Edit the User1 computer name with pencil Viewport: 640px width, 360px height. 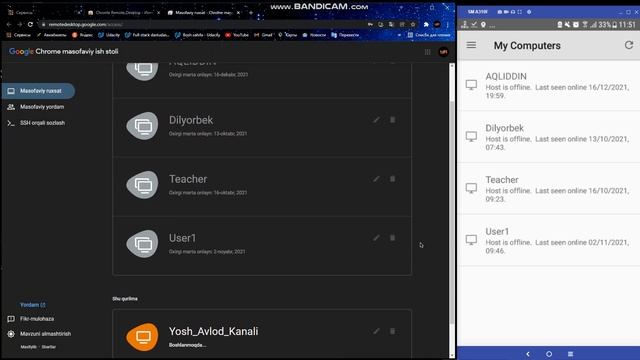(376, 238)
